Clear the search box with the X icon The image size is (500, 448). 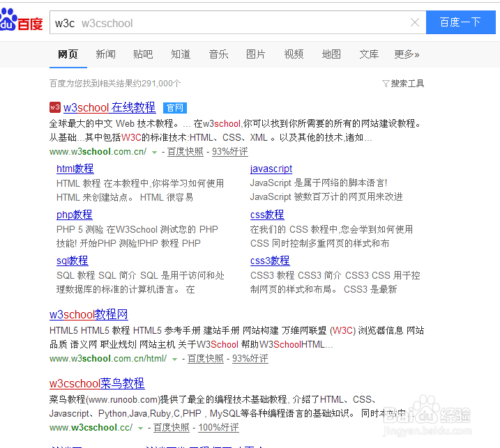click(414, 22)
